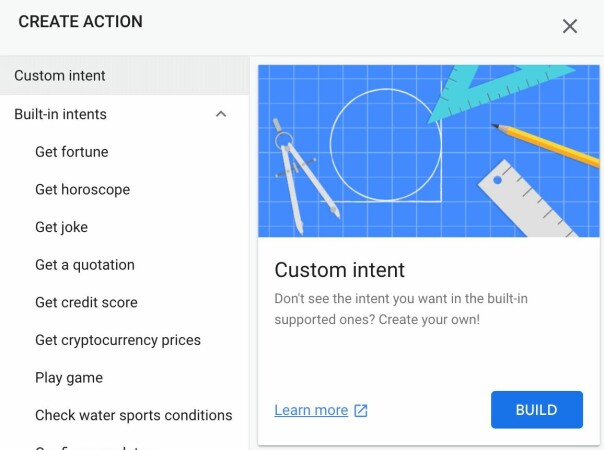Click the Custom intent card title
The height and width of the screenshot is (450, 604).
(x=339, y=270)
